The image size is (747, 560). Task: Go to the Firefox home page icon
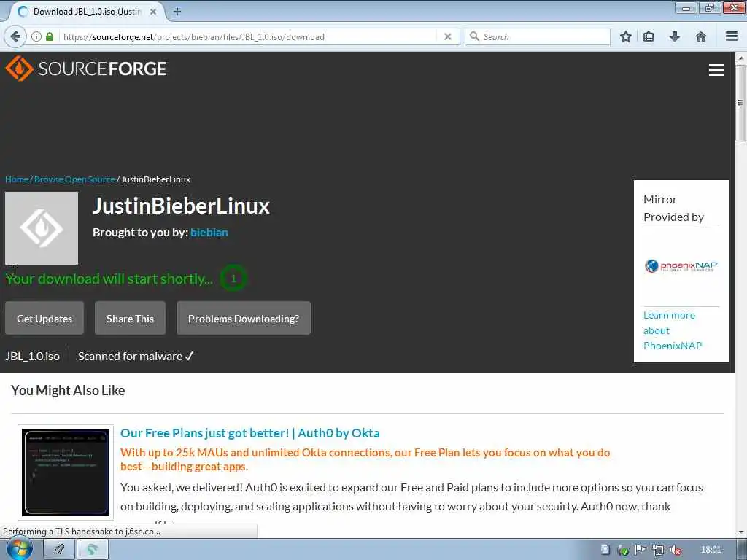click(701, 36)
